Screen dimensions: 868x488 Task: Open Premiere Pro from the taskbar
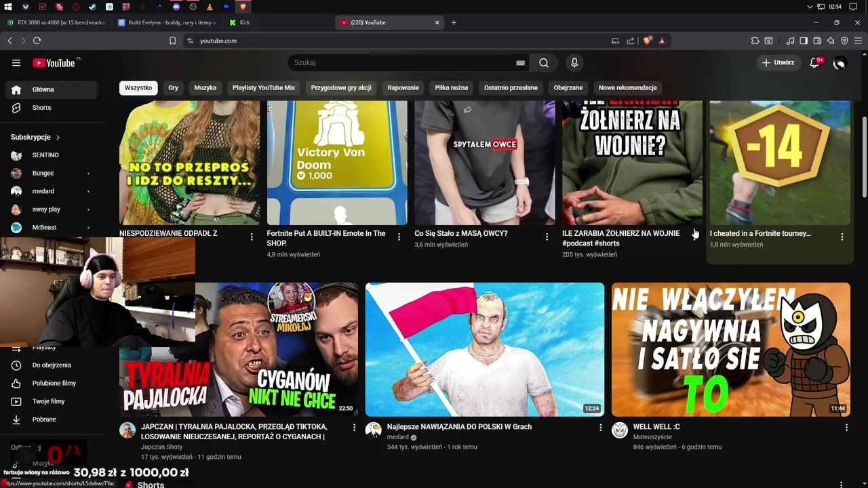226,7
